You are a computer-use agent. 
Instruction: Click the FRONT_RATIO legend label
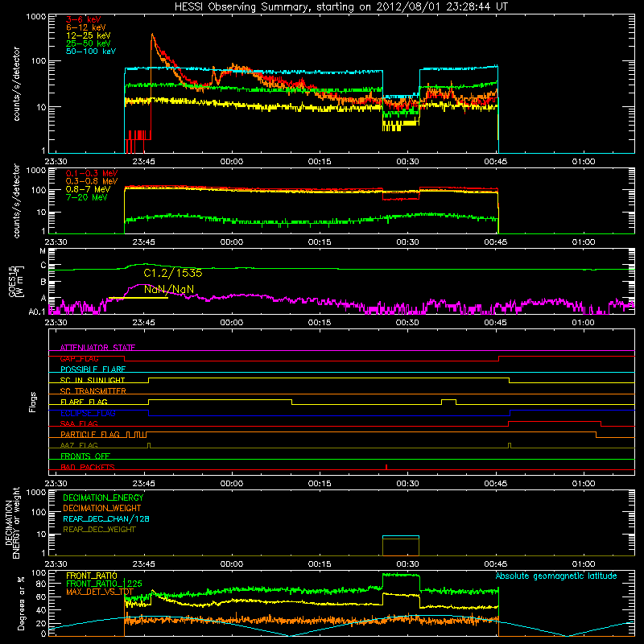pos(92,576)
